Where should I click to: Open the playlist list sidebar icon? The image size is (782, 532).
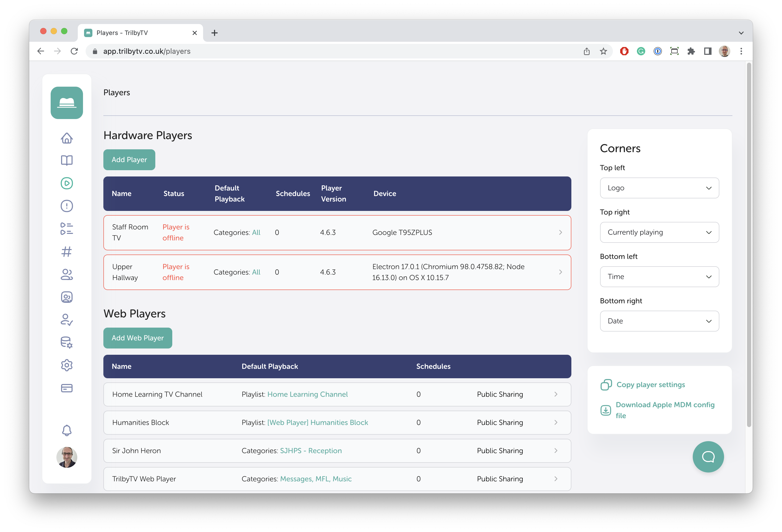point(67,229)
